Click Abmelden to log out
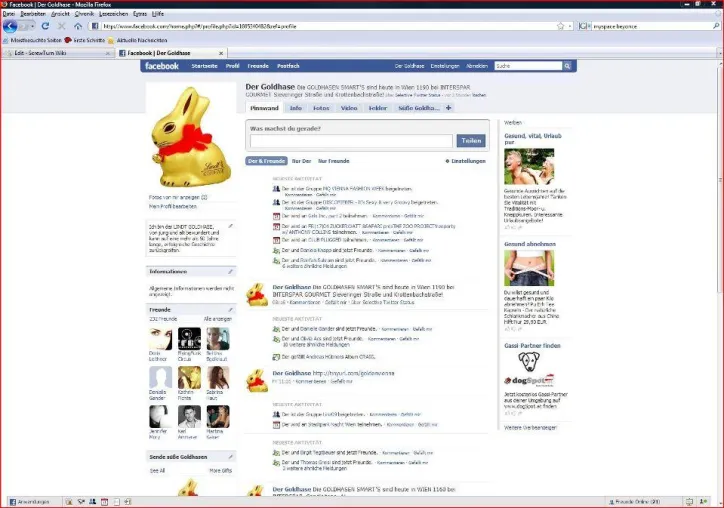The width and height of the screenshot is (724, 508). (477, 66)
